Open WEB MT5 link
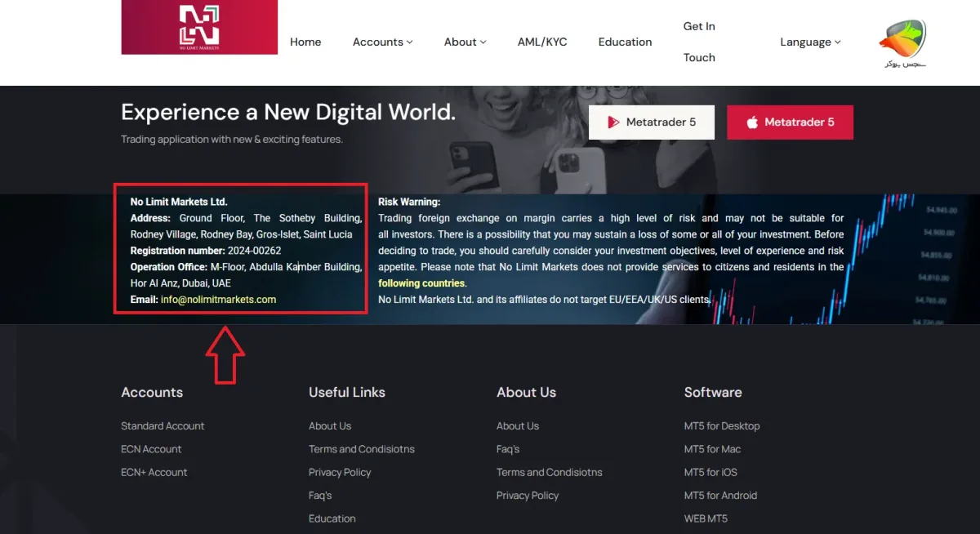Viewport: 980px width, 534px height. (x=706, y=518)
